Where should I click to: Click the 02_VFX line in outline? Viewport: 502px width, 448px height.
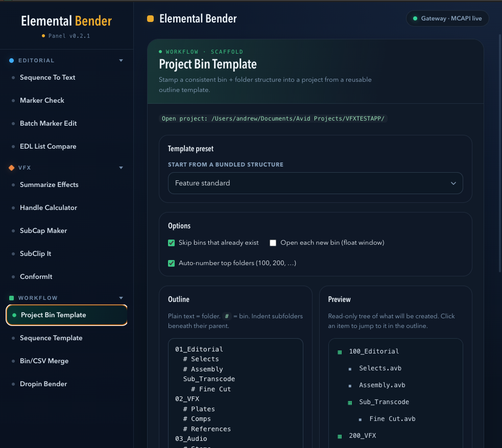[187, 399]
